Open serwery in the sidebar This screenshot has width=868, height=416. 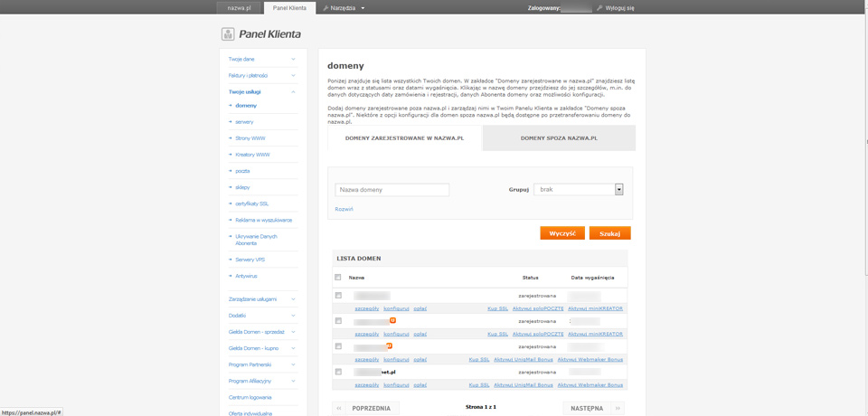click(x=244, y=122)
